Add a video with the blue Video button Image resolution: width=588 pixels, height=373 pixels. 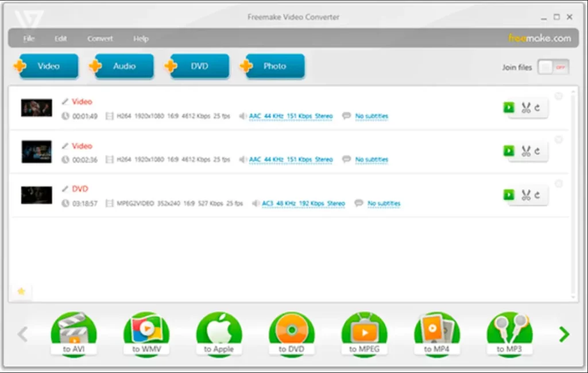[x=48, y=66]
